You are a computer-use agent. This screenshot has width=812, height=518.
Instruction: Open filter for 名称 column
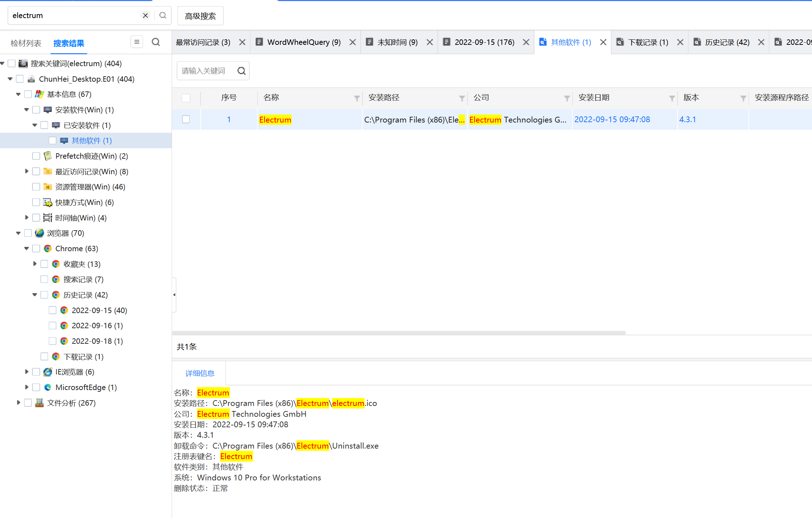coord(357,98)
